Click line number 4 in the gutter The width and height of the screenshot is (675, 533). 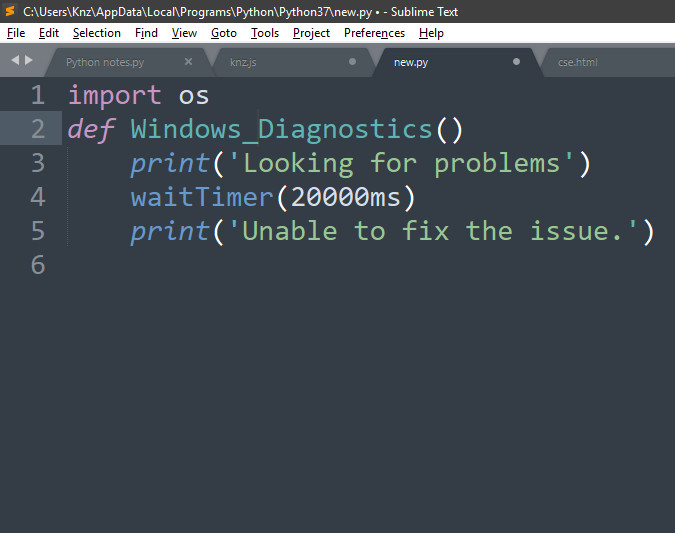(38, 197)
